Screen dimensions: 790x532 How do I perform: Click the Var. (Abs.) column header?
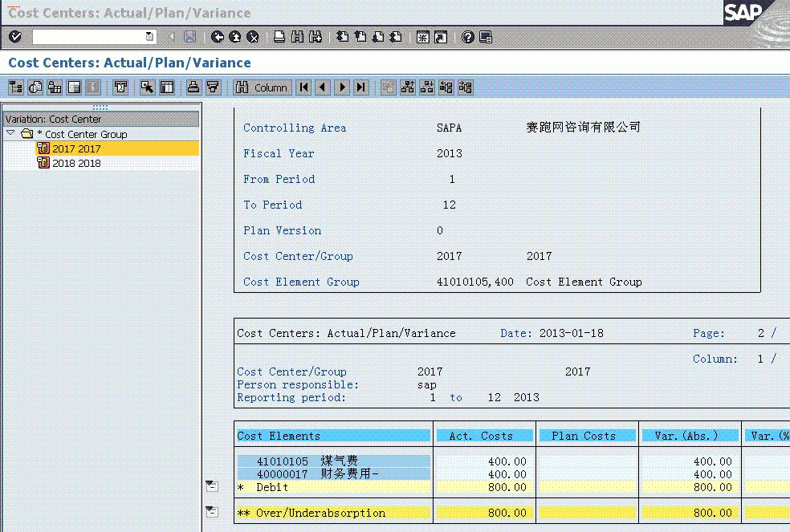[690, 436]
